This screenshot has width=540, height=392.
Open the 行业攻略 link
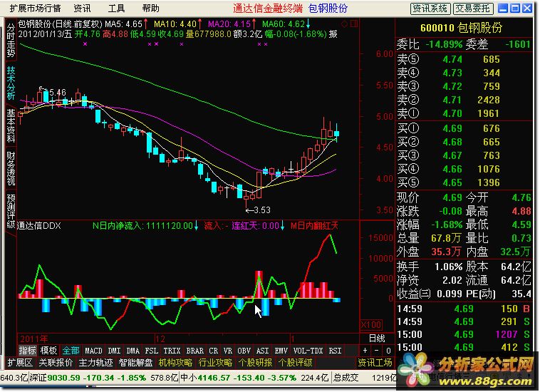(x=216, y=363)
